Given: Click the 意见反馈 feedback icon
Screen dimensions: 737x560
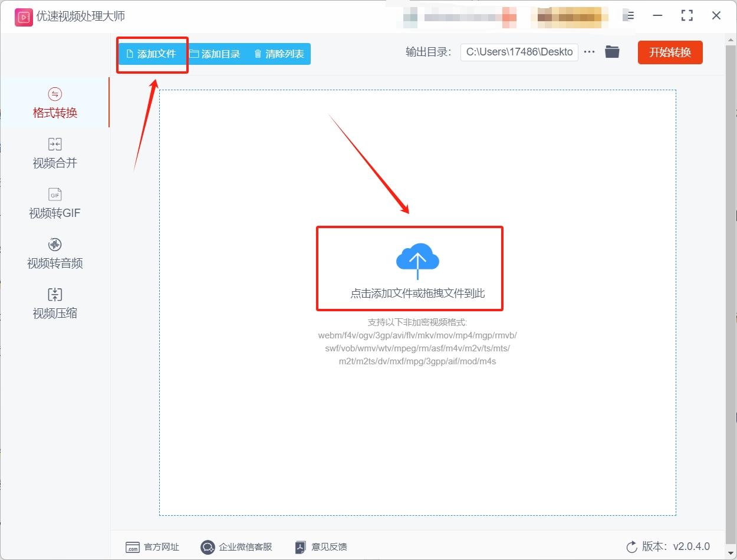Looking at the screenshot, I should click(300, 547).
